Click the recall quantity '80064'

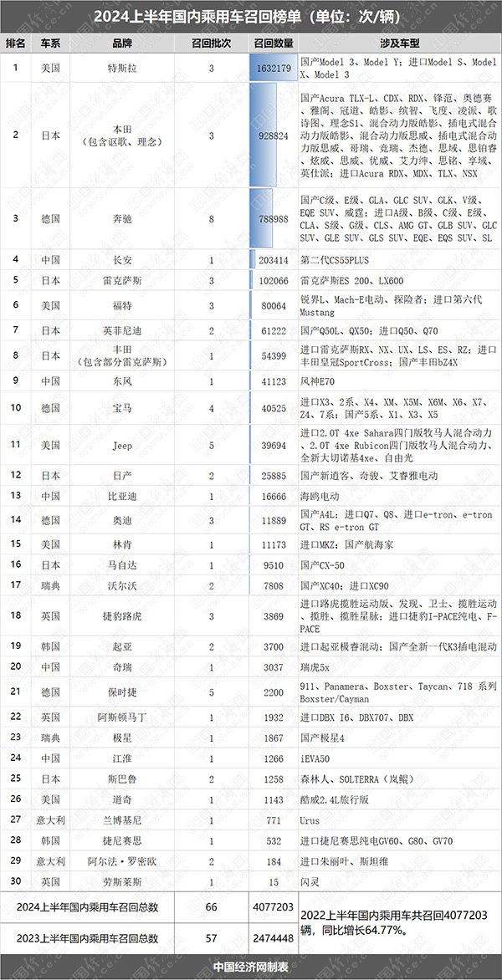pyautogui.click(x=274, y=306)
